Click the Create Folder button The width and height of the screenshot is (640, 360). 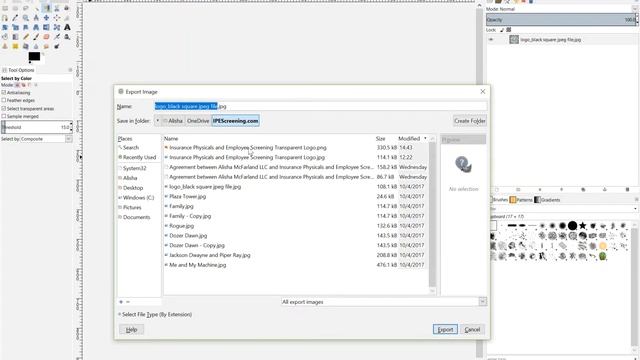tap(470, 121)
